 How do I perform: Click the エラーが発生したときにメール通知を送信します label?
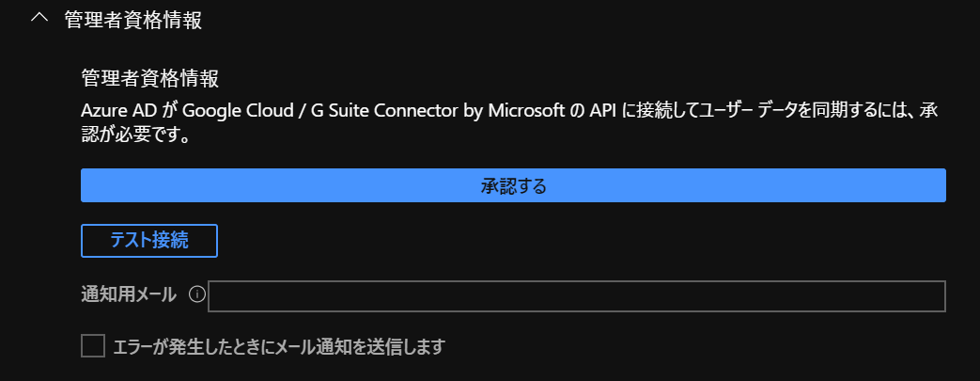pyautogui.click(x=278, y=347)
